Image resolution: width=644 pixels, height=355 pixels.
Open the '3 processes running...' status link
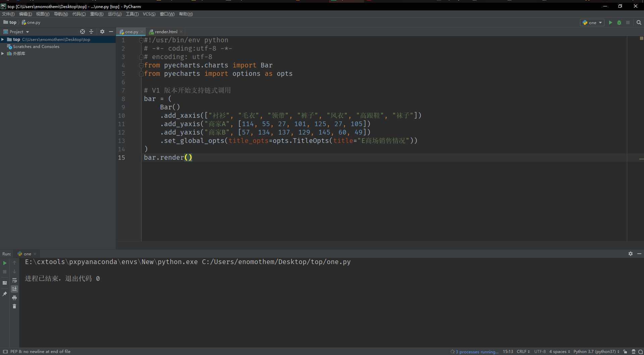click(x=476, y=352)
